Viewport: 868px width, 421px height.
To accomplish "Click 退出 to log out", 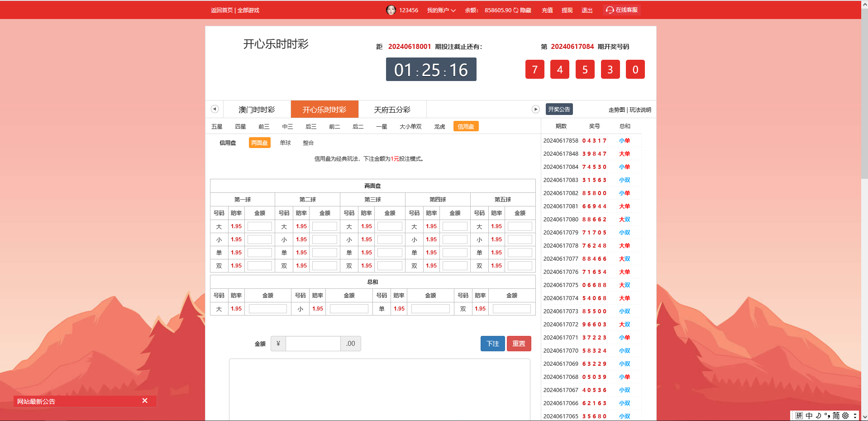I will (x=587, y=10).
